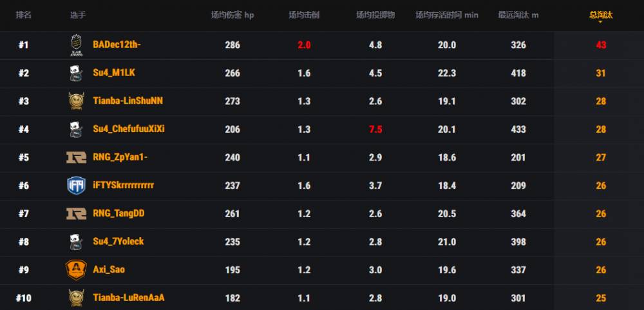Click the #5 rank cell
Viewport: 644px width, 310px height.
point(24,157)
